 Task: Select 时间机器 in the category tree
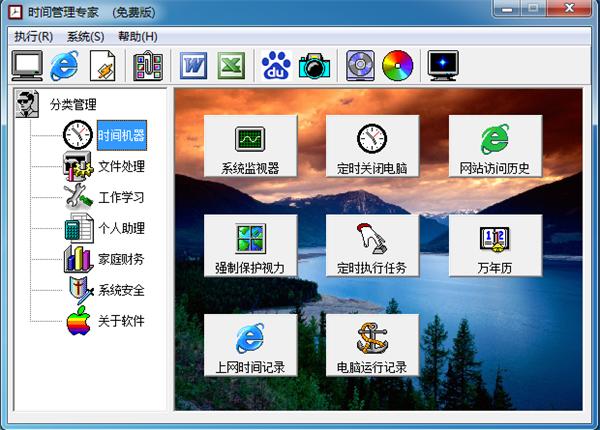pos(121,135)
